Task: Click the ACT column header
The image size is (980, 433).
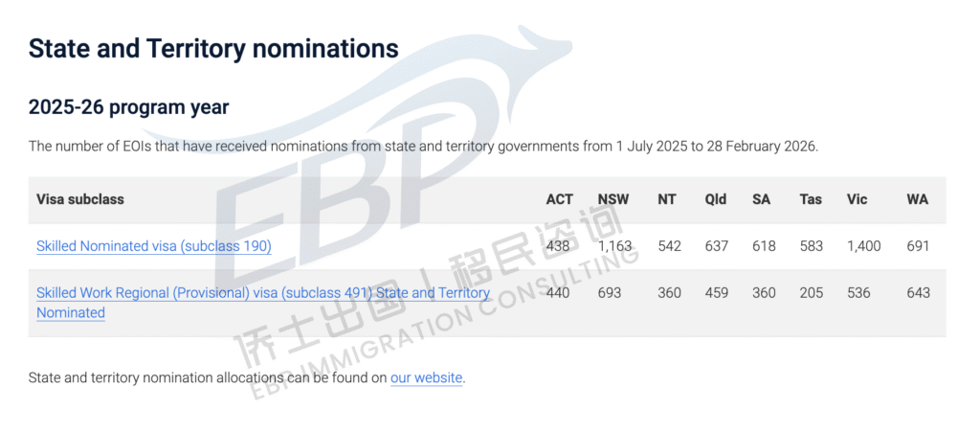Action: pos(559,199)
